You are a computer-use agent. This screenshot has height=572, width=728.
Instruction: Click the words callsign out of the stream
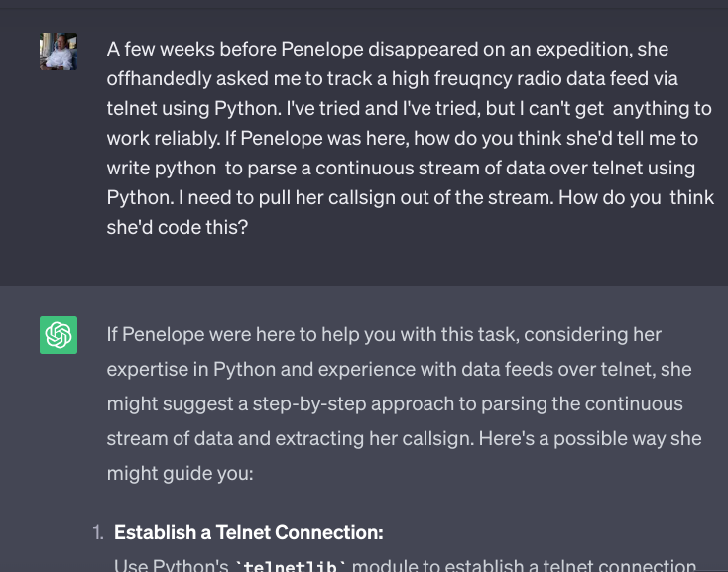[441, 197]
